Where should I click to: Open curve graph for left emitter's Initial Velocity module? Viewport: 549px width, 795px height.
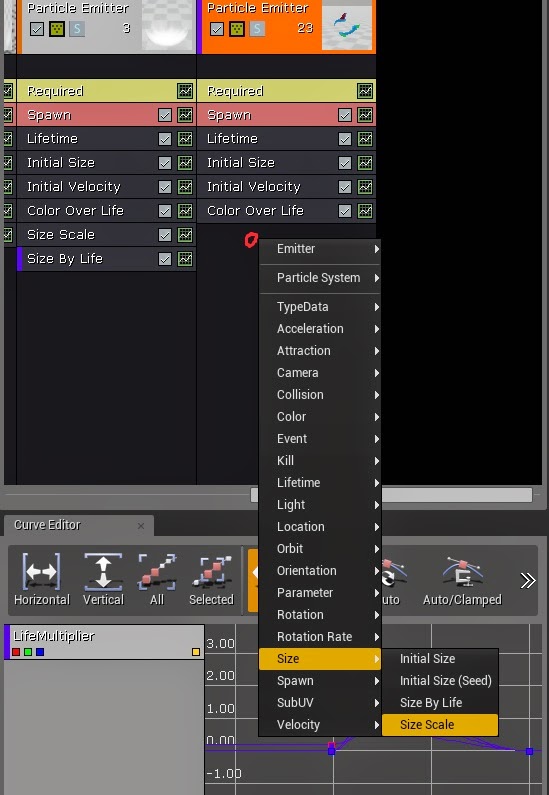click(x=185, y=187)
